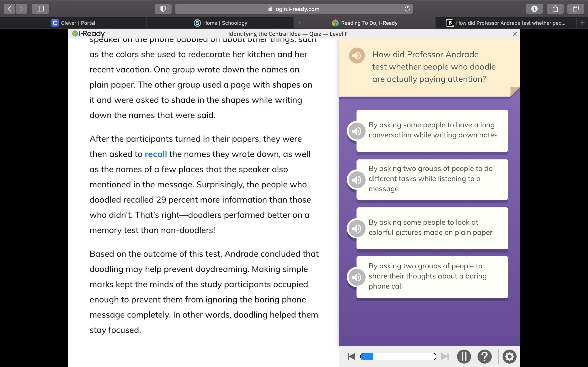Toggle the Safari sidebar
The height and width of the screenshot is (367, 588).
coord(40,9)
